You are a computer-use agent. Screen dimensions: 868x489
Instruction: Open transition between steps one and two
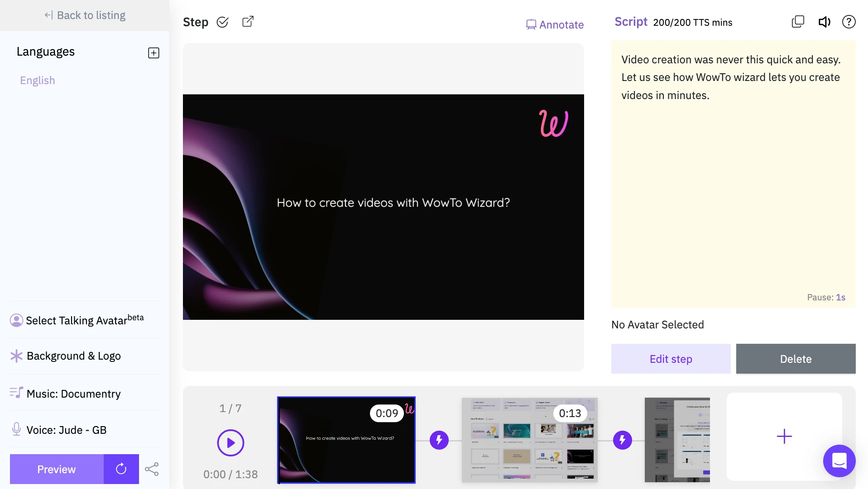(439, 440)
